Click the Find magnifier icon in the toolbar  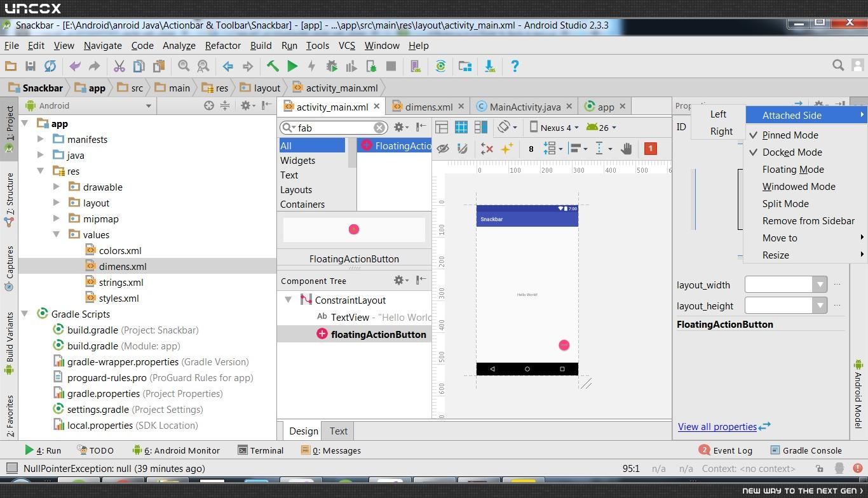184,66
